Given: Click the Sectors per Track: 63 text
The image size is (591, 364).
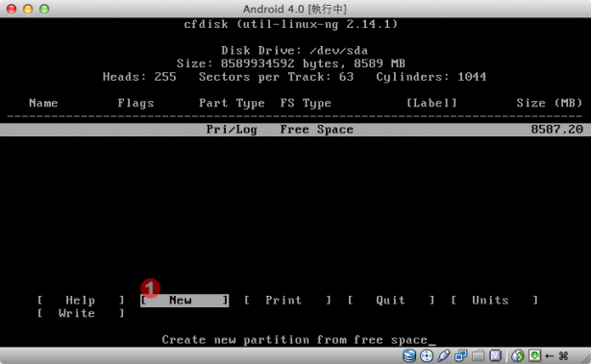Looking at the screenshot, I should coord(276,77).
